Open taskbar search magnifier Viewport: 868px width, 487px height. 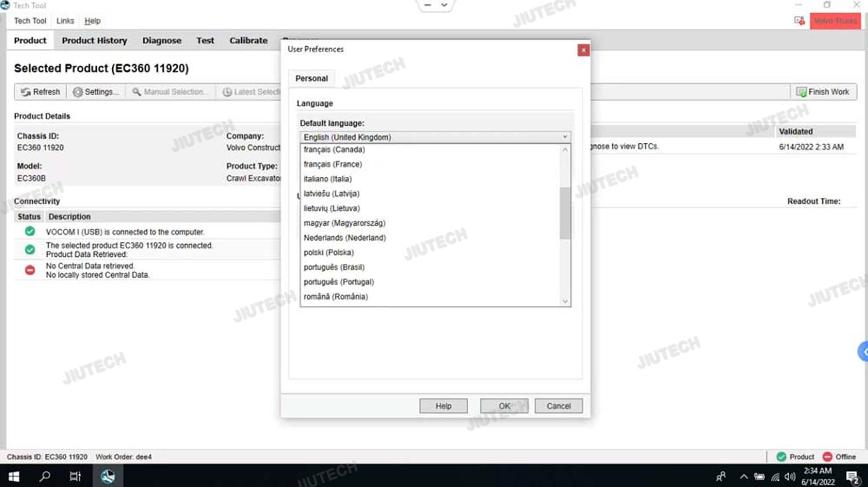[x=45, y=476]
